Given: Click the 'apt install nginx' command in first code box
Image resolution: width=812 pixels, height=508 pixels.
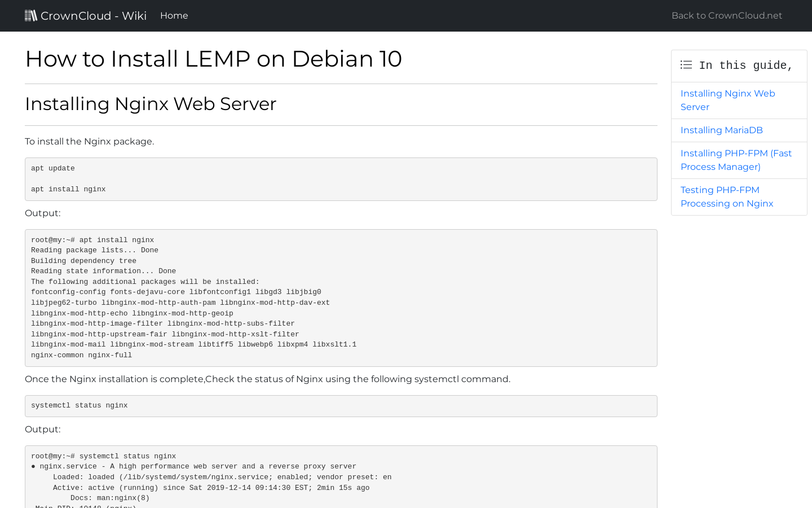Looking at the screenshot, I should pos(68,189).
